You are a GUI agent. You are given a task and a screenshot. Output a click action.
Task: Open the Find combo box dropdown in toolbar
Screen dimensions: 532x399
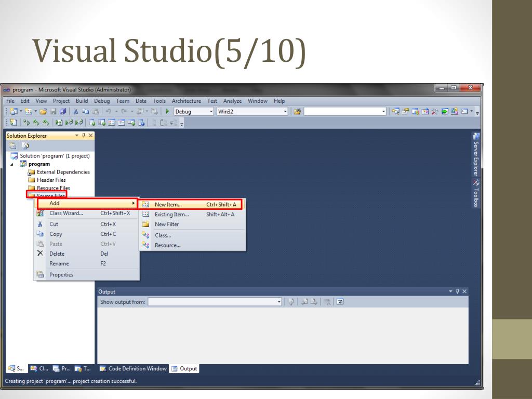coord(383,111)
